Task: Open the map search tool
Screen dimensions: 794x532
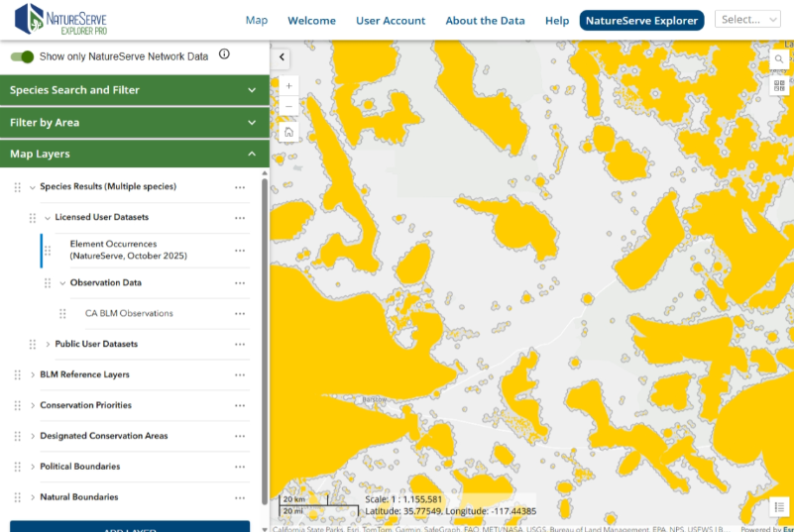Action: [779, 59]
